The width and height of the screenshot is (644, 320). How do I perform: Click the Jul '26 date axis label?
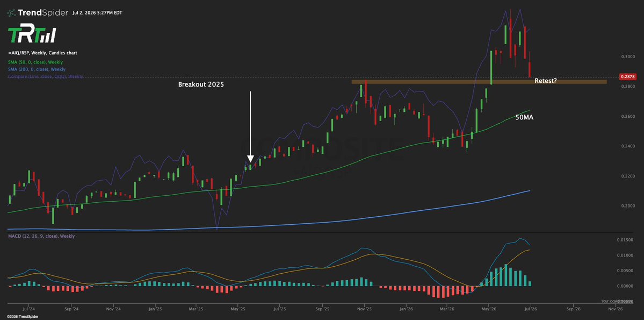click(x=531, y=308)
